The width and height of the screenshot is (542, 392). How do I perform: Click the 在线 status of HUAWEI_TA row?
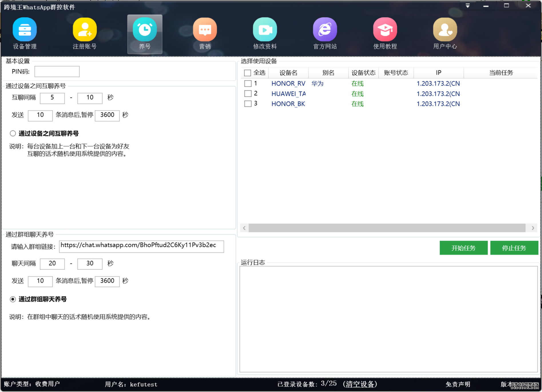358,94
